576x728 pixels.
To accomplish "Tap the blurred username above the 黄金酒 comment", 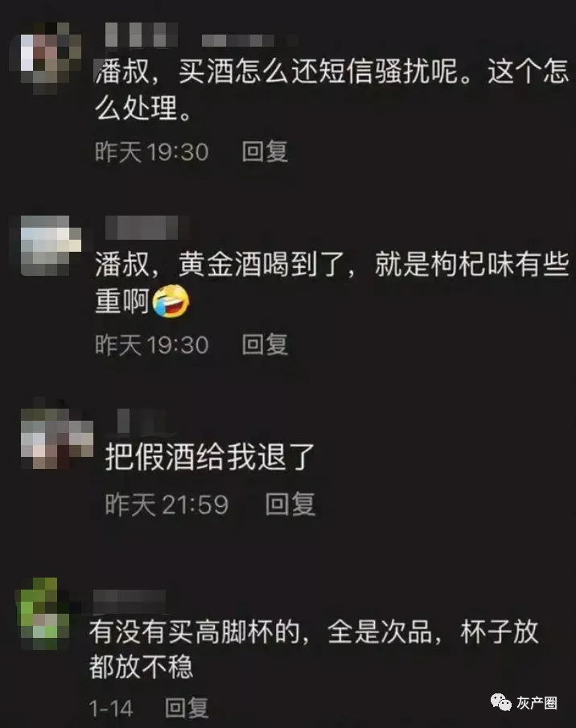I will point(145,228).
